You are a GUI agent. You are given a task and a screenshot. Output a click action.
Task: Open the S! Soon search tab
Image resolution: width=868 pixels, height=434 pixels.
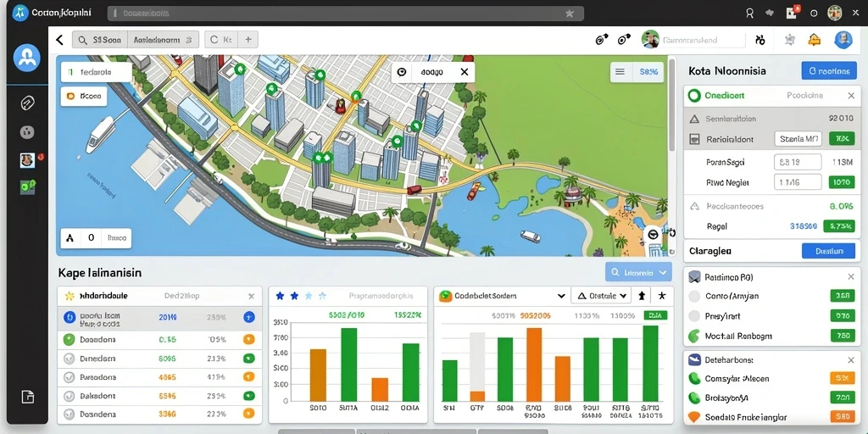pos(100,40)
